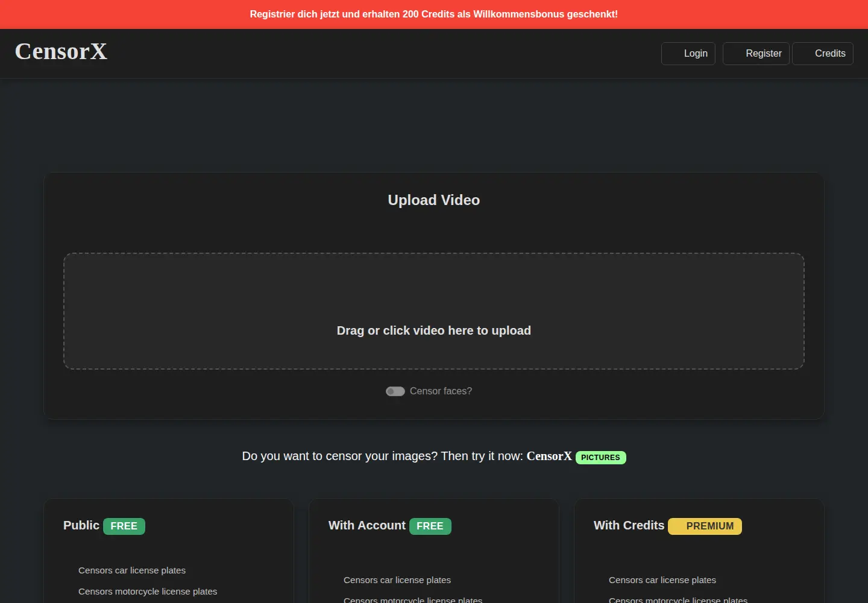Image resolution: width=868 pixels, height=603 pixels.
Task: Click the With Account plan title
Action: point(367,525)
